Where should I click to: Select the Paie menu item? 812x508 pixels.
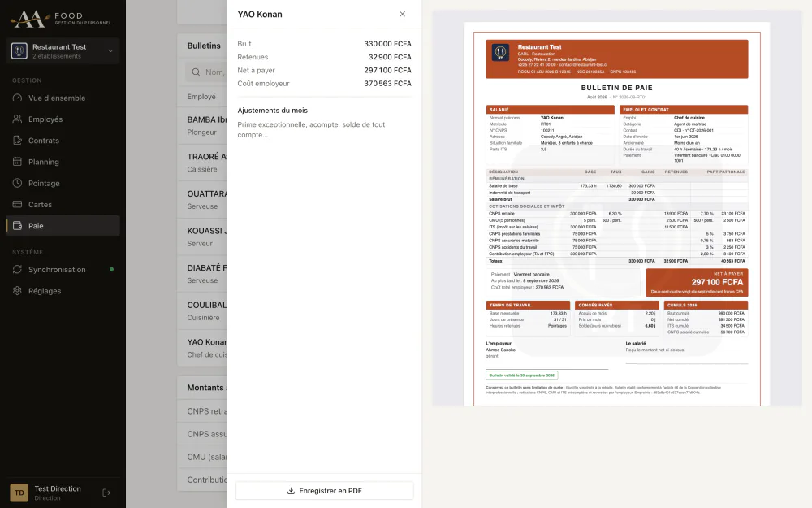coord(63,225)
